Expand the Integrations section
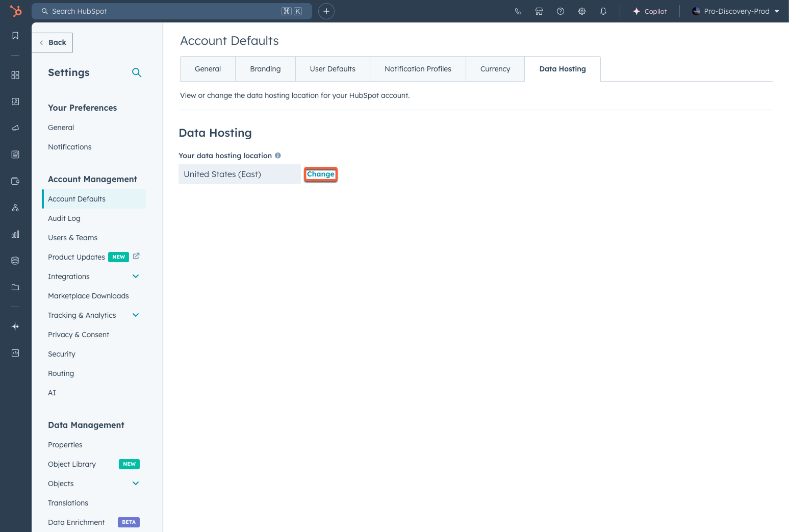 tap(136, 276)
